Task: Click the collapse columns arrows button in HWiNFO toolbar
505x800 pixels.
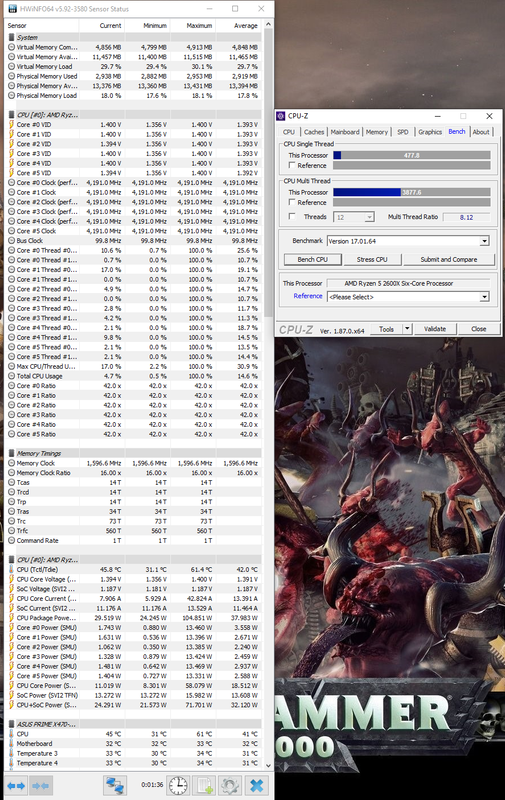Action: pyautogui.click(x=41, y=786)
